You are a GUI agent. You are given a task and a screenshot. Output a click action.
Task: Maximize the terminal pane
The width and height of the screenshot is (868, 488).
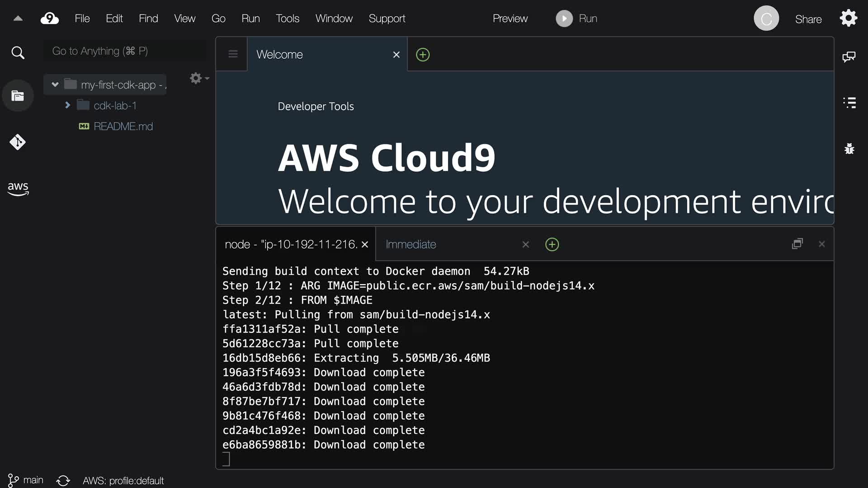click(x=797, y=244)
